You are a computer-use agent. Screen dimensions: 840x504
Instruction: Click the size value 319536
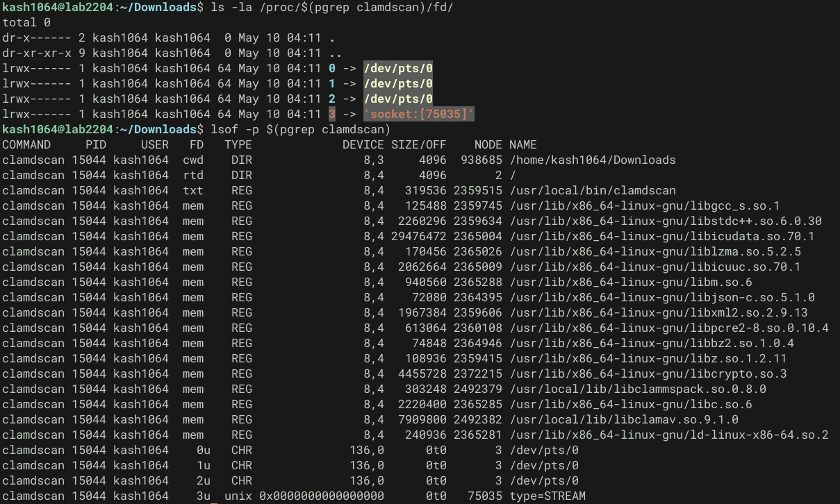point(426,190)
